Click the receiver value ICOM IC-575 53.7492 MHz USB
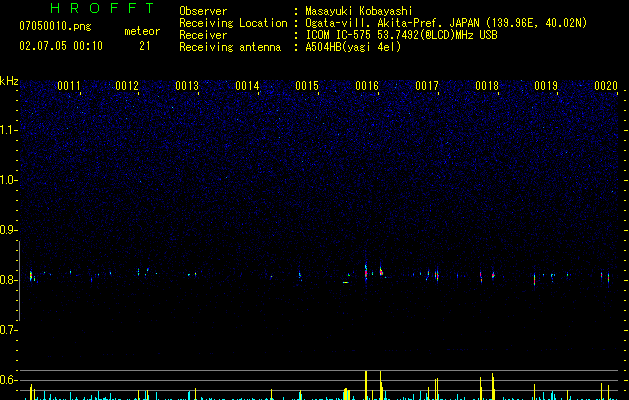The width and height of the screenshot is (629, 400). pos(401,35)
